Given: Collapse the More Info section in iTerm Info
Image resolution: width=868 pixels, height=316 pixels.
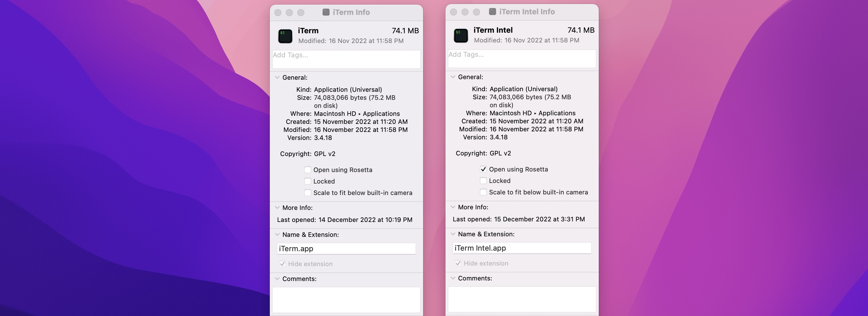Looking at the screenshot, I should (277, 208).
